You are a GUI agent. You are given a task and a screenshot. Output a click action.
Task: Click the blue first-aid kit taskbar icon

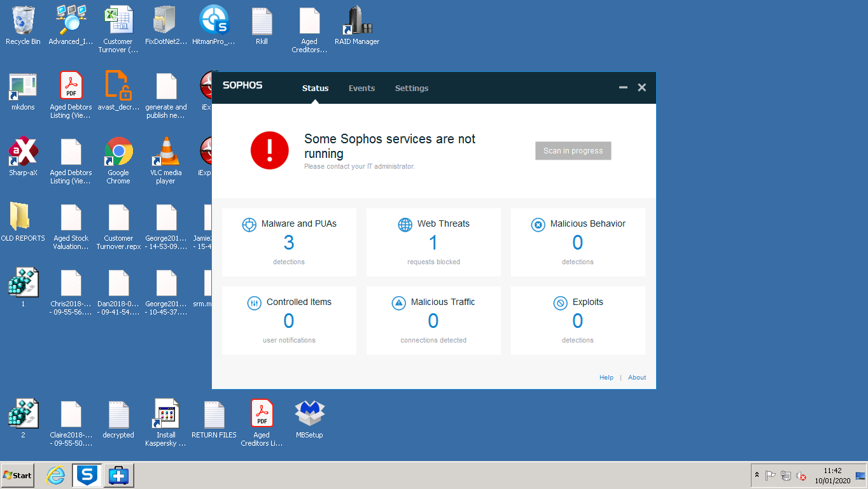point(118,475)
